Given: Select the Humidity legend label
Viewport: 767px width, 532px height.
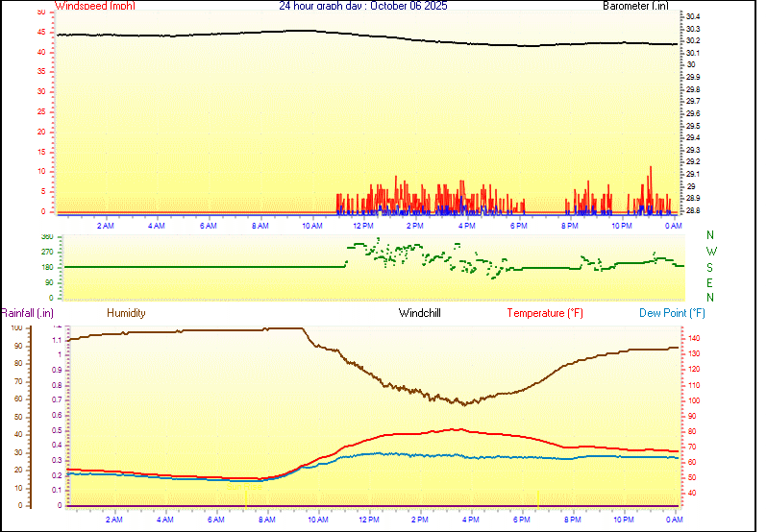Looking at the screenshot, I should (x=126, y=313).
